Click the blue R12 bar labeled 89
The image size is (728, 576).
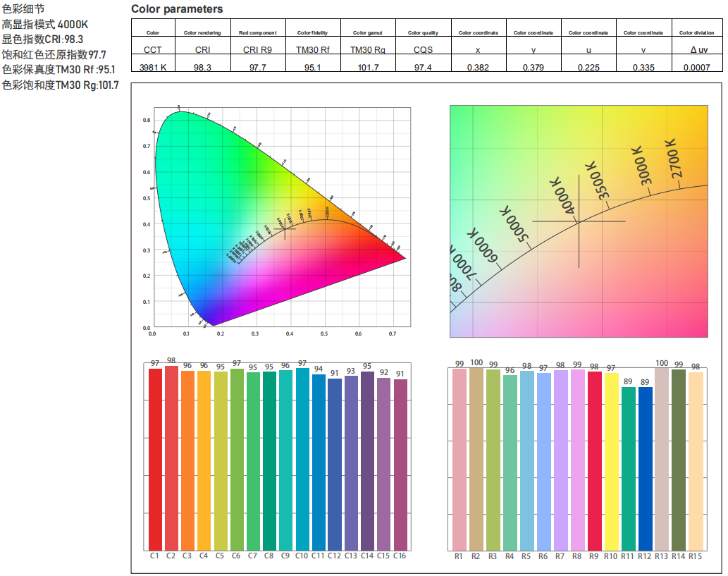pos(645,469)
